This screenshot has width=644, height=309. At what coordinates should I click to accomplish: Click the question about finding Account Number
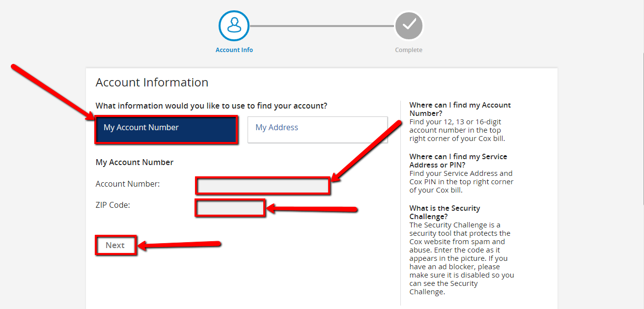pos(459,109)
